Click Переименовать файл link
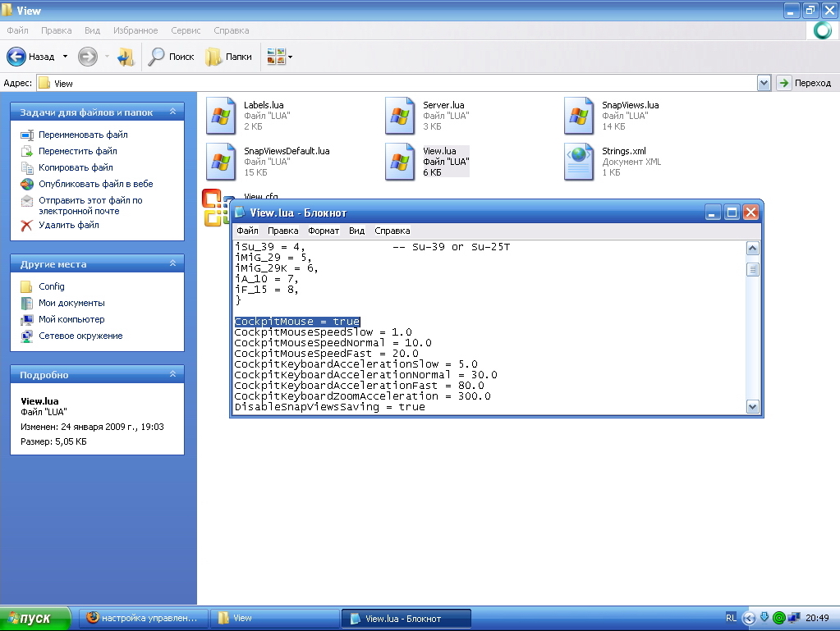The width and height of the screenshot is (840, 631). (83, 135)
